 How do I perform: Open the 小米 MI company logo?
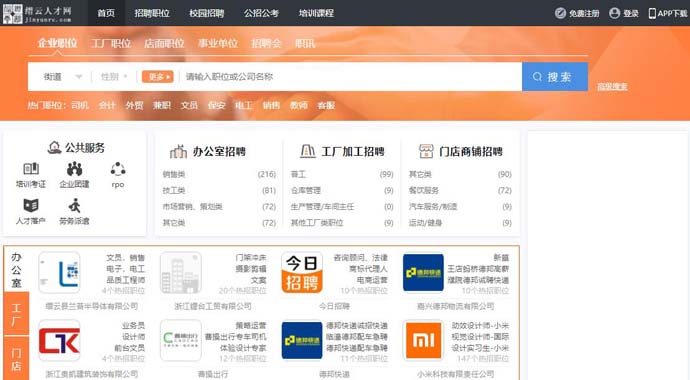(423, 341)
